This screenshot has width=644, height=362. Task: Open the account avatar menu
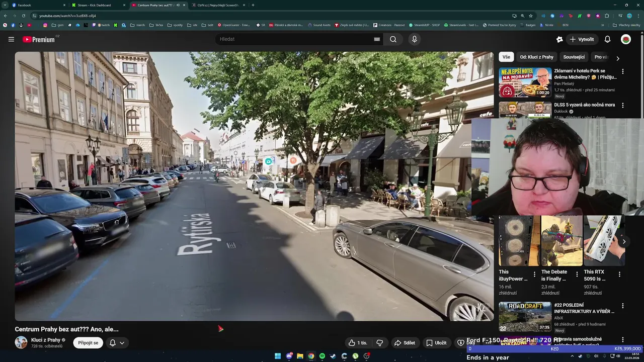coord(626,39)
